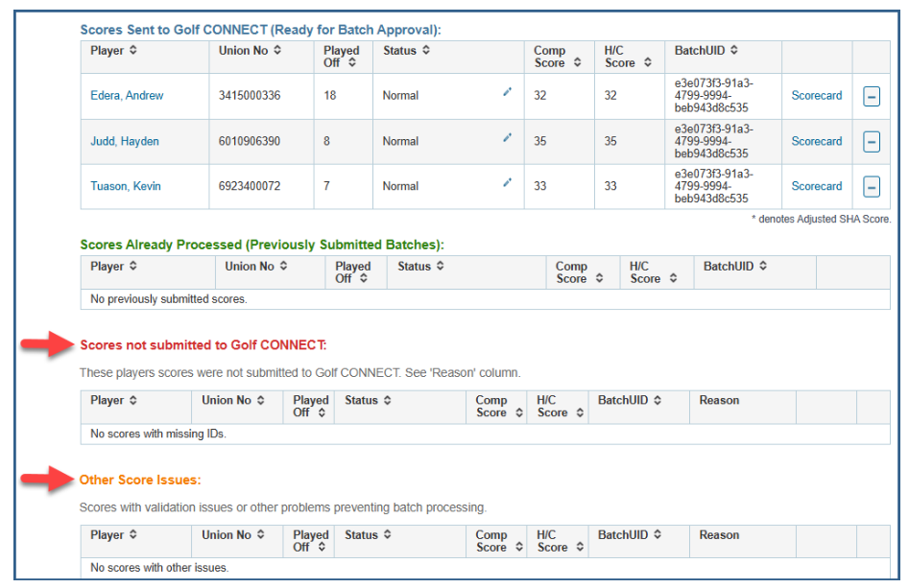Sort Scores Sent table by Union No
The height and width of the screenshot is (588, 909).
(277, 51)
